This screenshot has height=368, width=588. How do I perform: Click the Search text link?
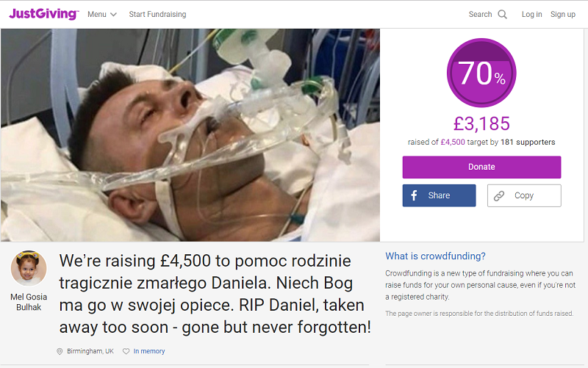click(480, 14)
